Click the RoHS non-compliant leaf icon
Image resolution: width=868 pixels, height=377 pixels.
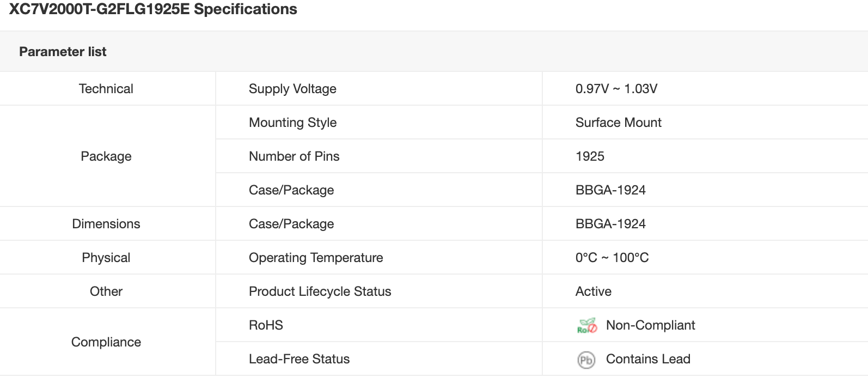click(587, 326)
